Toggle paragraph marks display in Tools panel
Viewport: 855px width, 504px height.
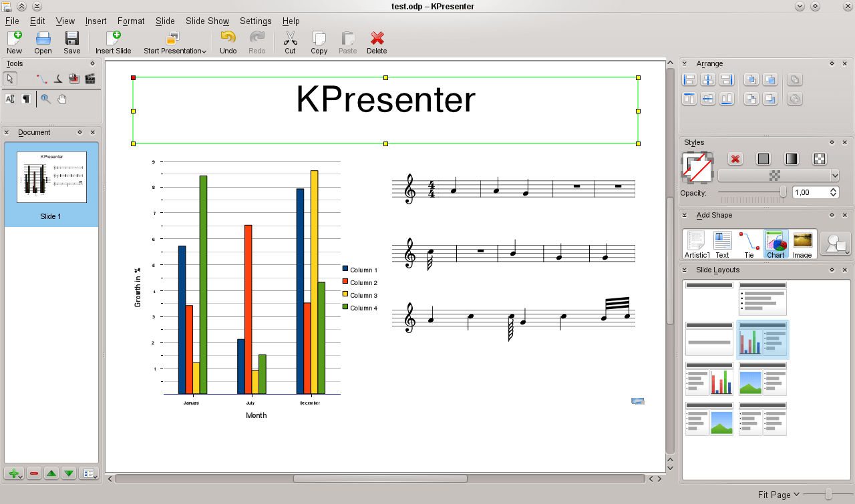point(25,99)
